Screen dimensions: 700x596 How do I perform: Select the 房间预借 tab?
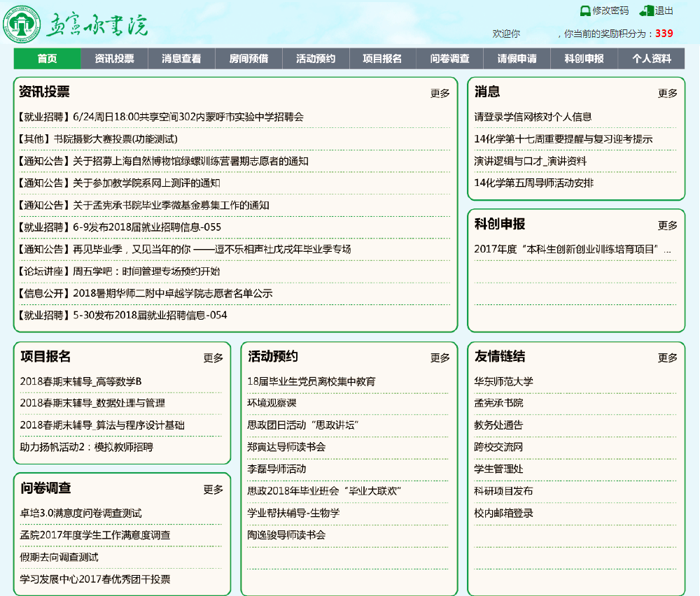pyautogui.click(x=248, y=59)
